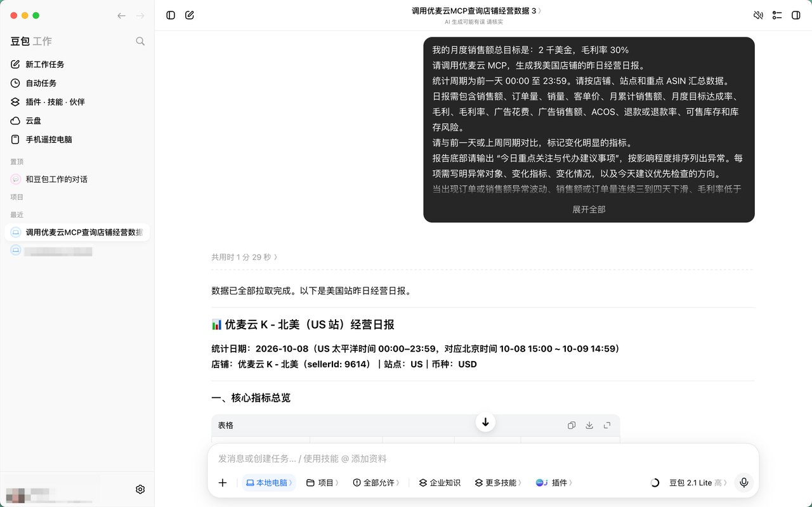
Task: Toggle the left sidebar panel icon
Action: click(x=171, y=15)
